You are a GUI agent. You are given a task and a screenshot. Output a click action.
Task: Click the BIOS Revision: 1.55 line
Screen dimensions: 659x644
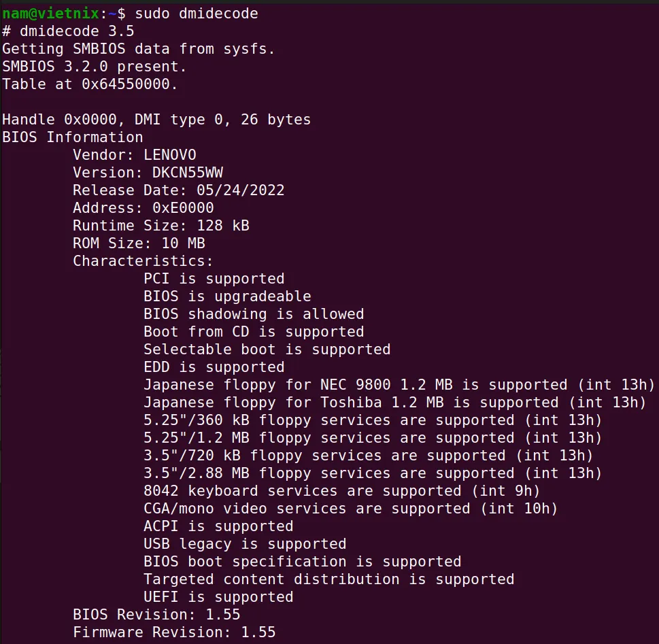[x=157, y=615]
